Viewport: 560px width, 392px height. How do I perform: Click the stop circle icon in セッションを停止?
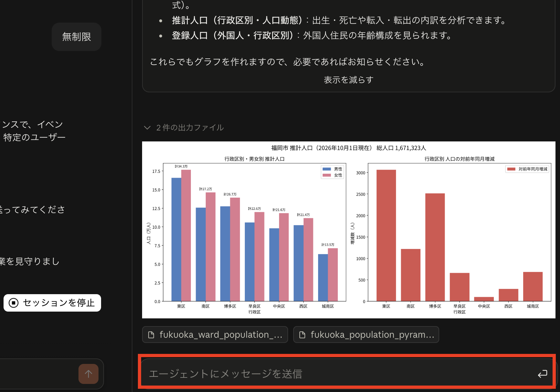[14, 303]
